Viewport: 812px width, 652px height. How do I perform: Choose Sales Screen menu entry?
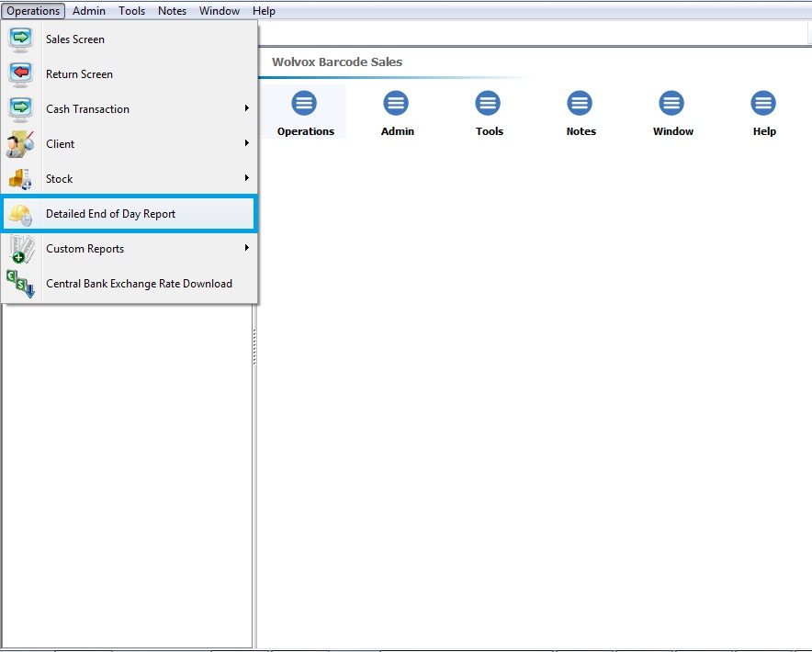coord(129,39)
